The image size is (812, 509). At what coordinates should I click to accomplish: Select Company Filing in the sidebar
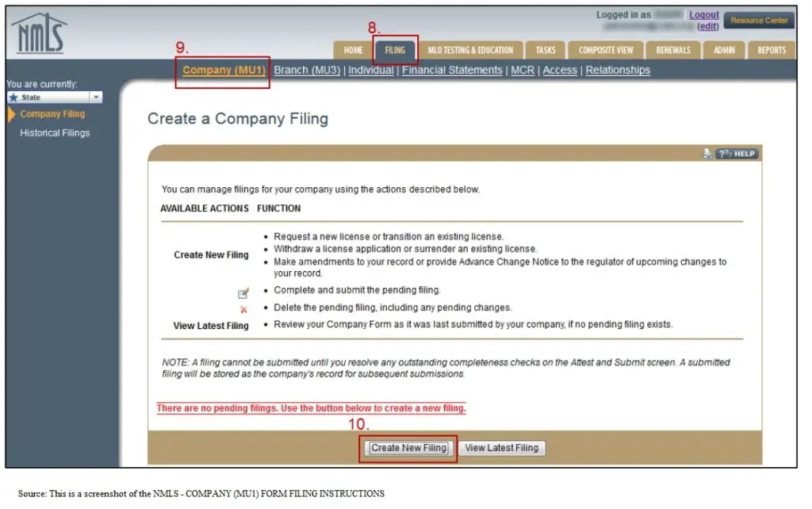(52, 114)
